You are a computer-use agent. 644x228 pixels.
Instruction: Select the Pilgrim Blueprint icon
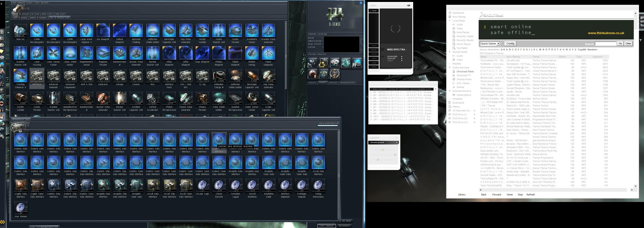235,53
